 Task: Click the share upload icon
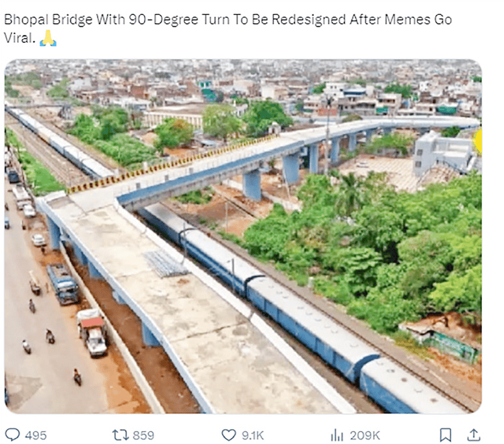pyautogui.click(x=474, y=434)
